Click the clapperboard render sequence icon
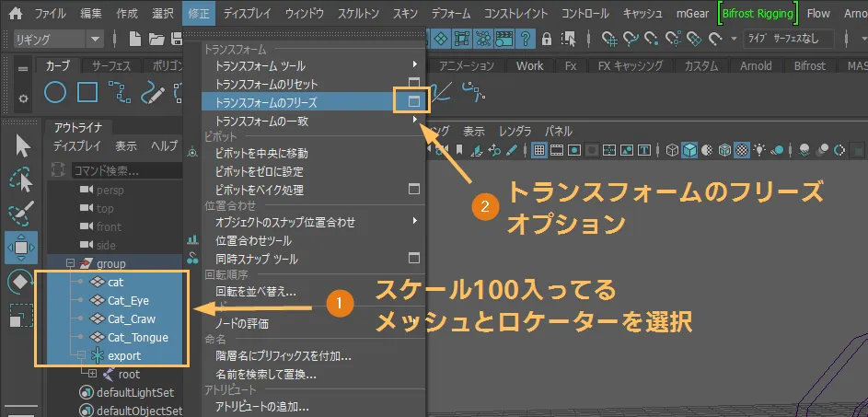Screen dimensions: 868x417 click(x=503, y=39)
